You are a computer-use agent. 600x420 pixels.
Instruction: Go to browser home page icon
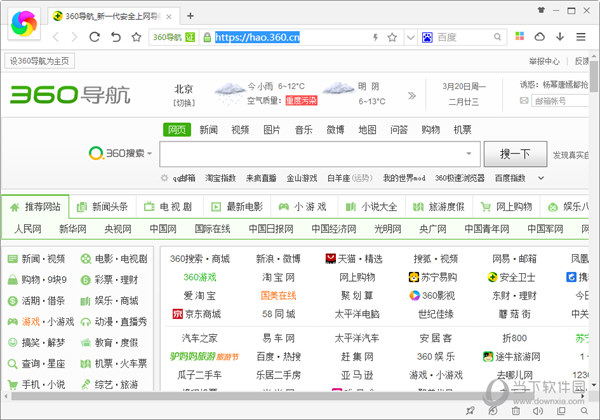point(137,37)
